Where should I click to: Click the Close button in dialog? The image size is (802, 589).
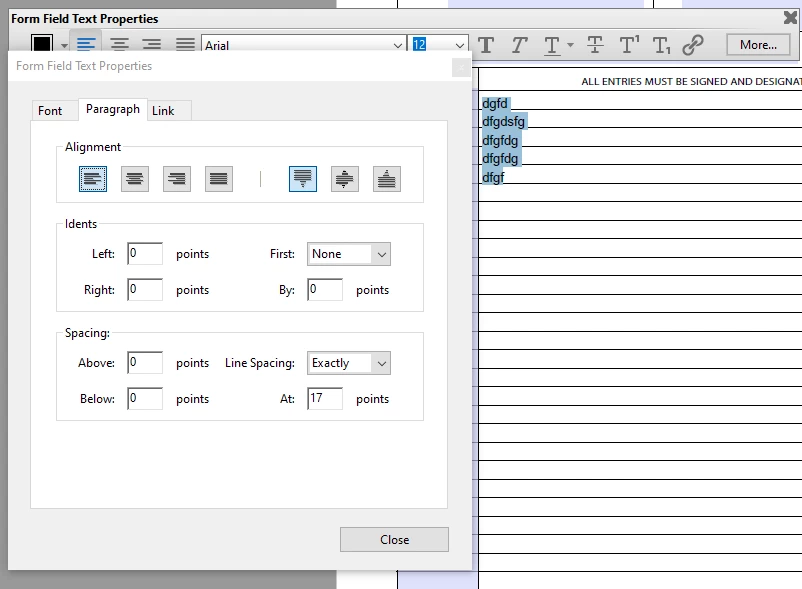pyautogui.click(x=394, y=539)
